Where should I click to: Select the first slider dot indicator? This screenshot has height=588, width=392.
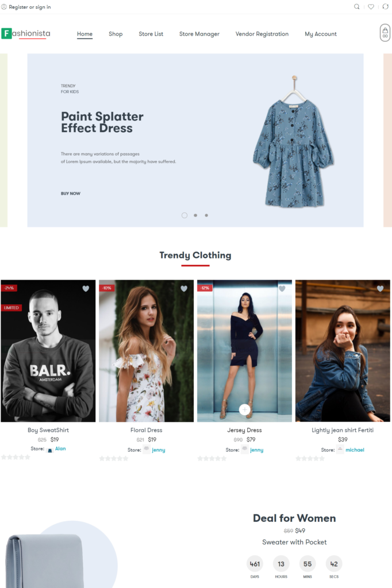185,215
